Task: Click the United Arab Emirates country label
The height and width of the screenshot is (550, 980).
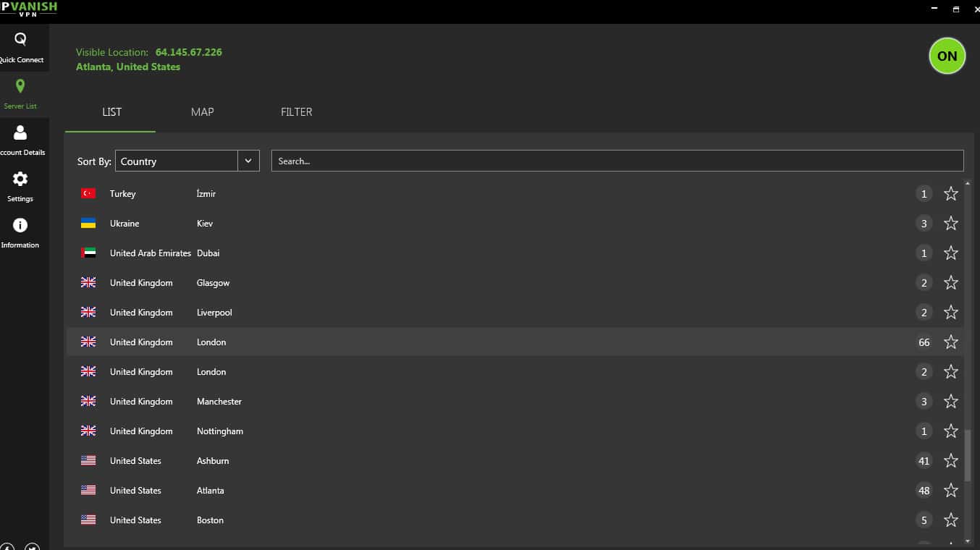Action: pyautogui.click(x=151, y=253)
